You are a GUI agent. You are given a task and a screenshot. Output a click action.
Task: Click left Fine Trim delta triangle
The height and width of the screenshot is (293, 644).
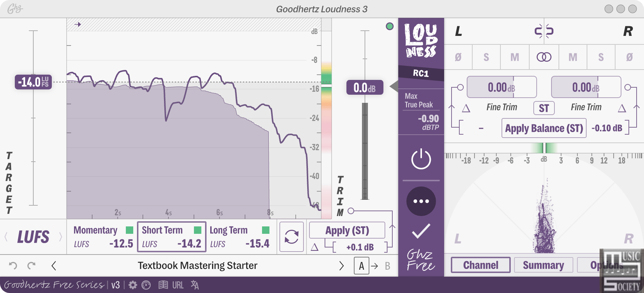(x=466, y=108)
